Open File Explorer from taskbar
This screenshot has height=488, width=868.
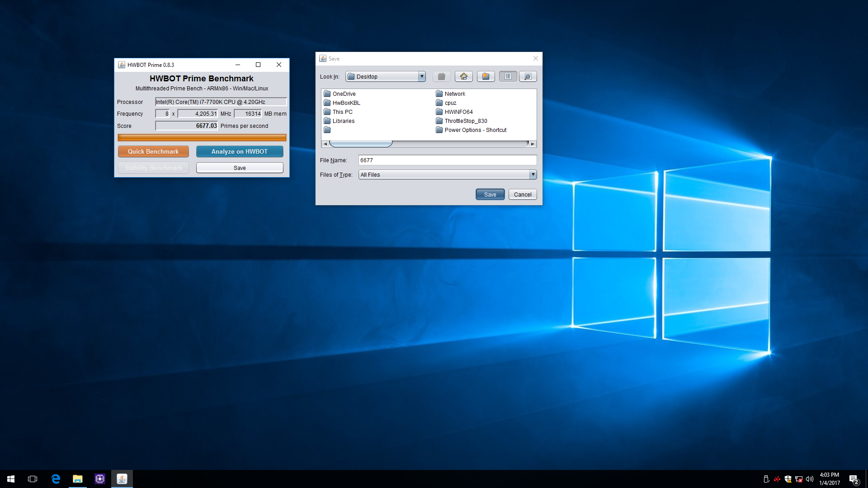(78, 479)
